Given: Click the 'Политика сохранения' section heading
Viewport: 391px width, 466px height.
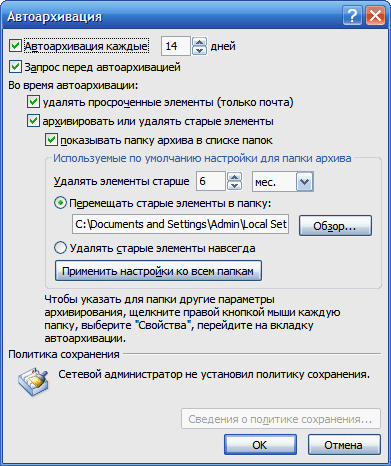Looking at the screenshot, I should (64, 354).
